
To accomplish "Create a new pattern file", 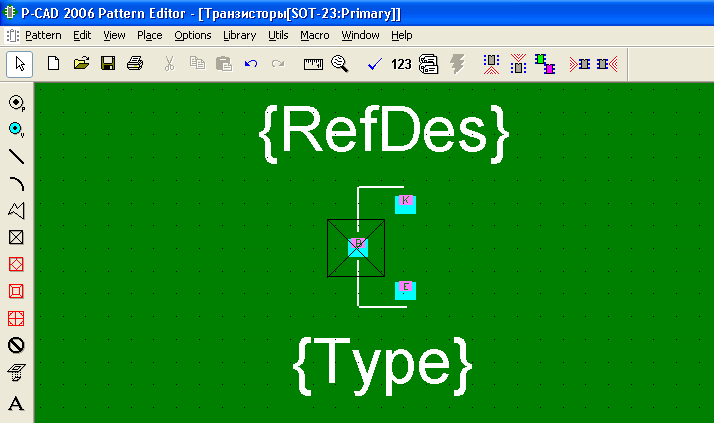I will coord(53,63).
